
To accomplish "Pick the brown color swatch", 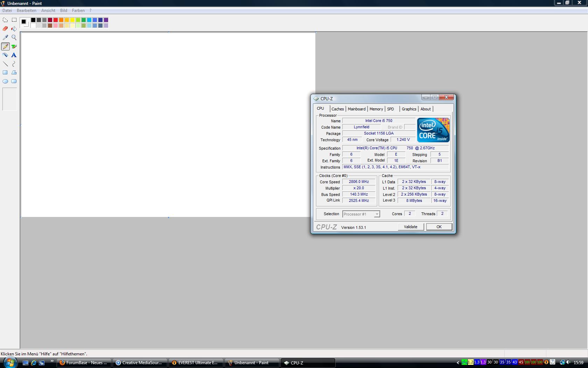I will [x=50, y=26].
